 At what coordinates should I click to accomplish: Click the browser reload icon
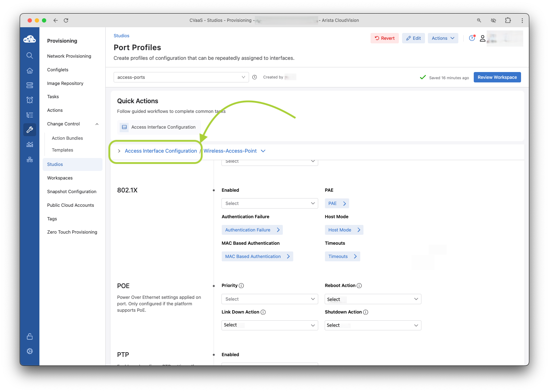point(66,20)
